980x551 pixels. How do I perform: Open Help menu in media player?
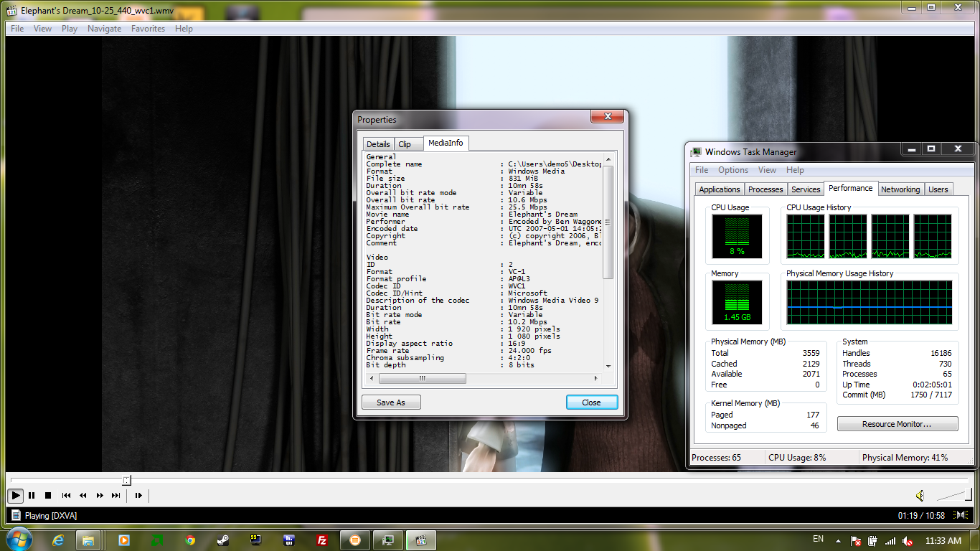click(184, 29)
